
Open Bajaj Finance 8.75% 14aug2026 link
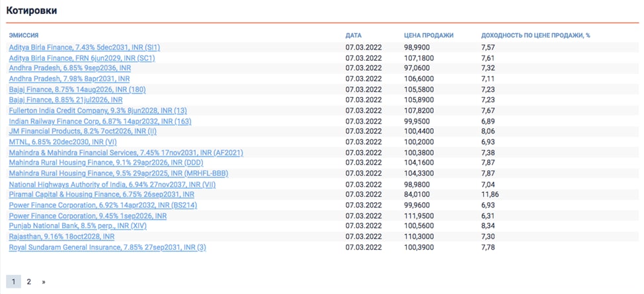click(77, 89)
